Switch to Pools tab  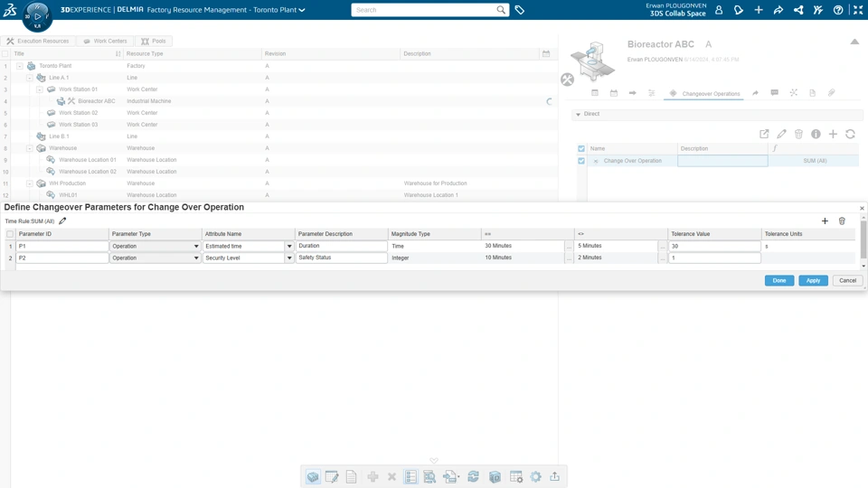tap(154, 41)
